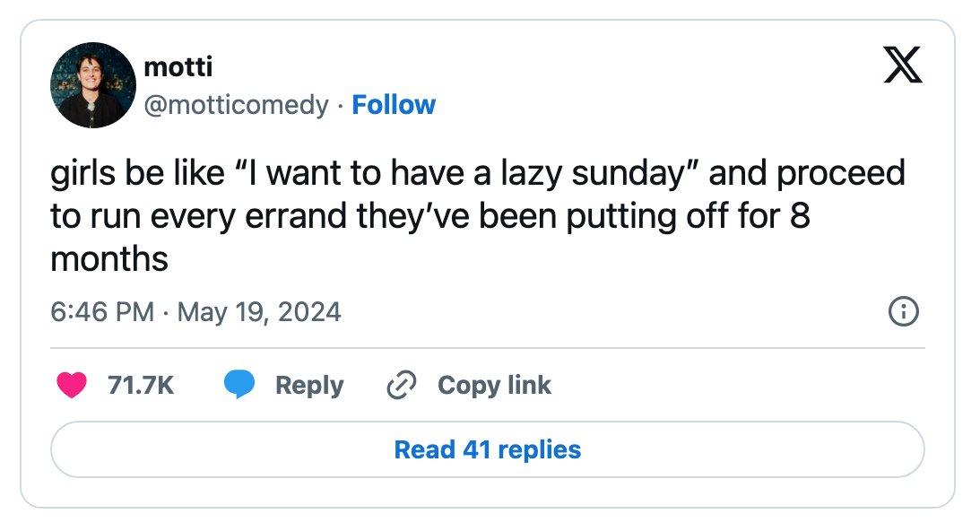This screenshot has width=980, height=531.
Task: Open motti's profile picture
Action: (93, 85)
